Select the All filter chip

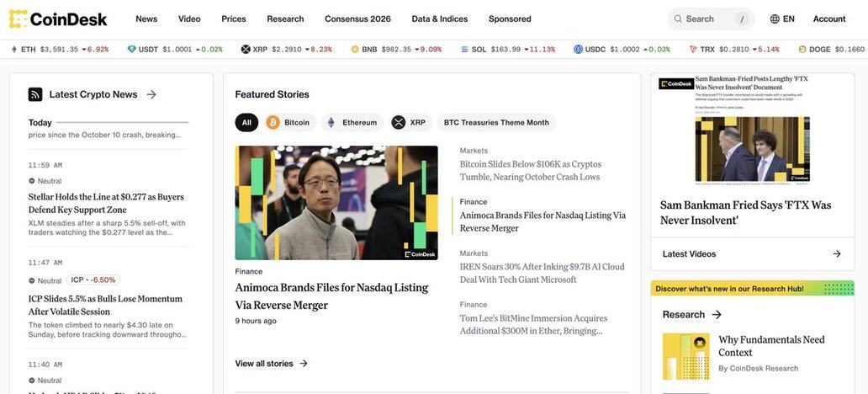[246, 123]
